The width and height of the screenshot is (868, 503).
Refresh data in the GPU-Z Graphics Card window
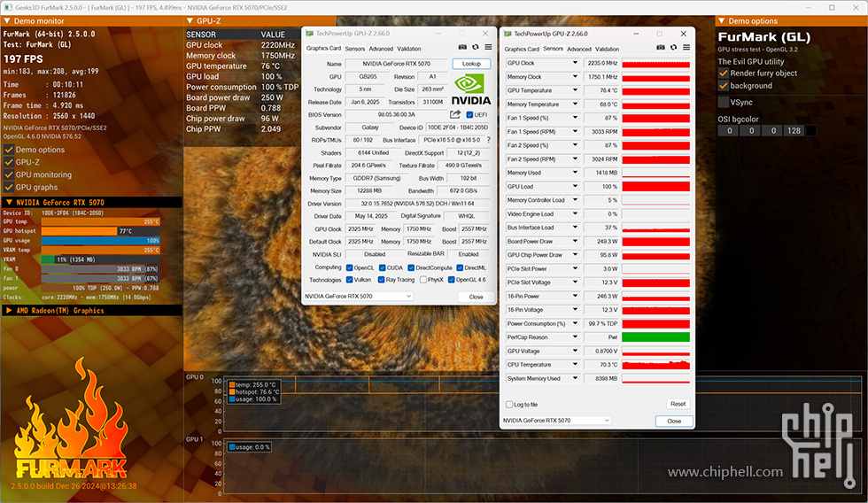point(475,48)
